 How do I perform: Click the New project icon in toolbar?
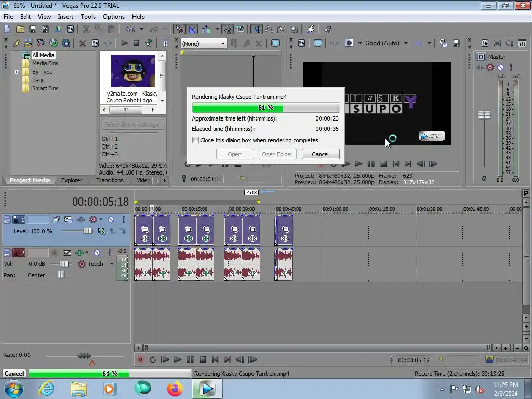(x=7, y=29)
